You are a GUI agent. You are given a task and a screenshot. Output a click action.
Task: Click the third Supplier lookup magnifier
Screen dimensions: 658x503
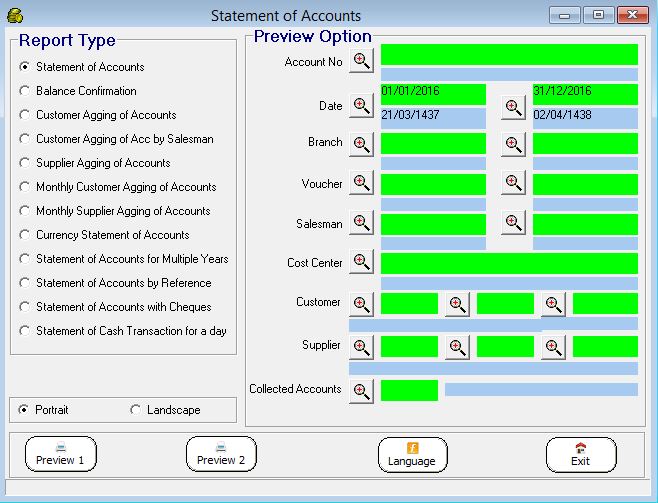553,347
